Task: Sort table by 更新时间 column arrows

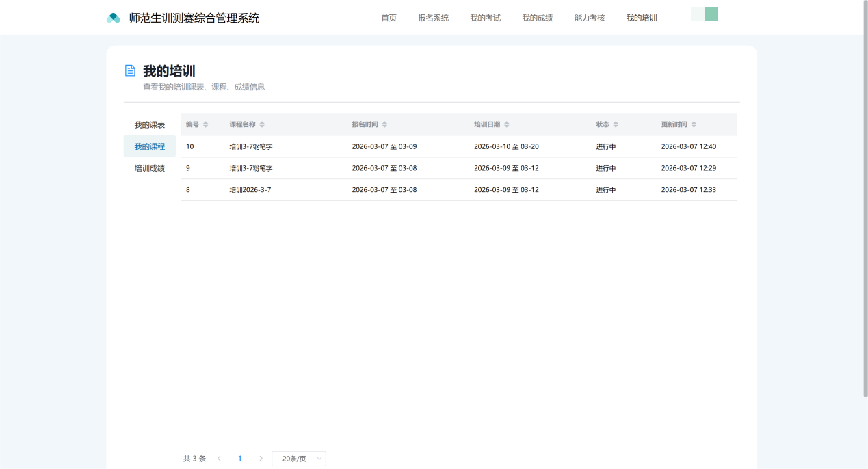Action: tap(694, 124)
